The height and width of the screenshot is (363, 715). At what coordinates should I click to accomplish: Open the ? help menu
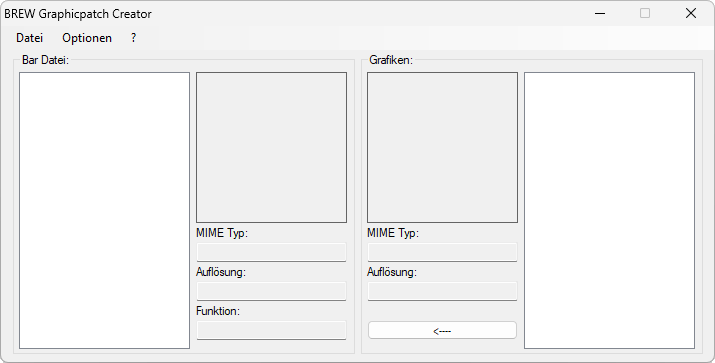click(133, 38)
